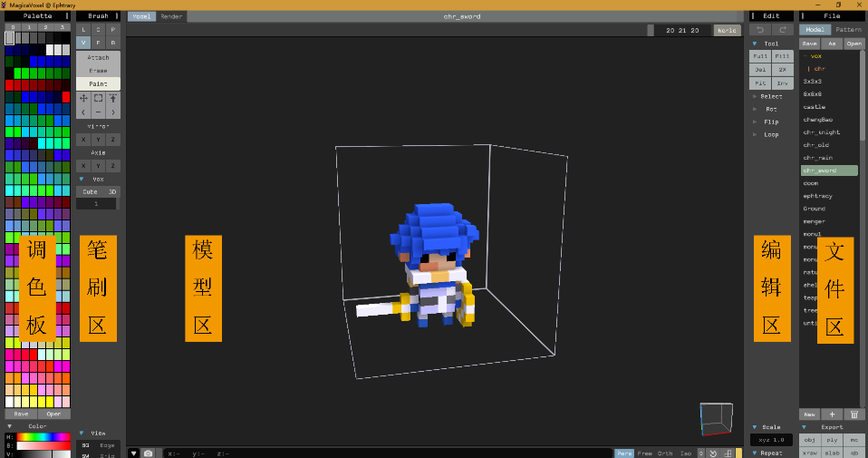The height and width of the screenshot is (458, 868).
Task: Save the palette with Save button
Action: tap(21, 414)
